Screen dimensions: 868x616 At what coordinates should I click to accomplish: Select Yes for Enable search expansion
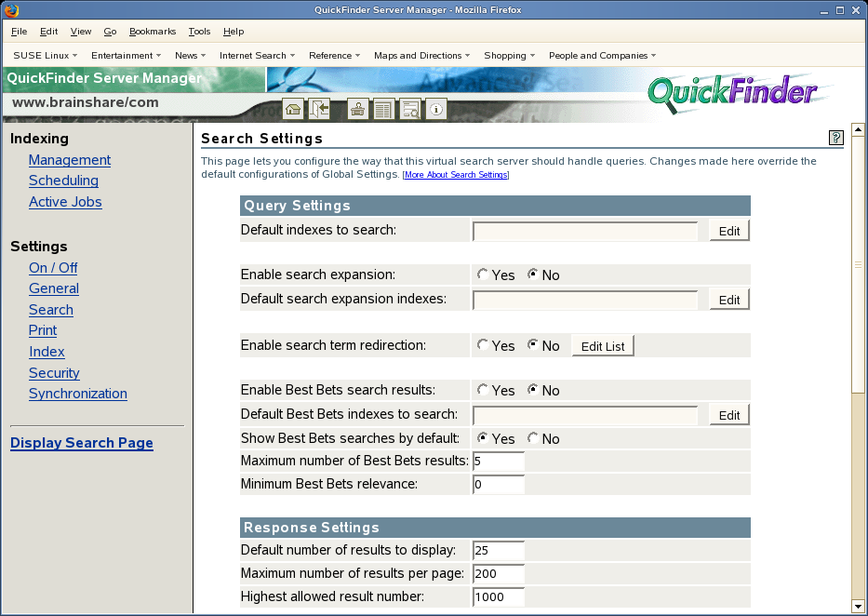(483, 275)
